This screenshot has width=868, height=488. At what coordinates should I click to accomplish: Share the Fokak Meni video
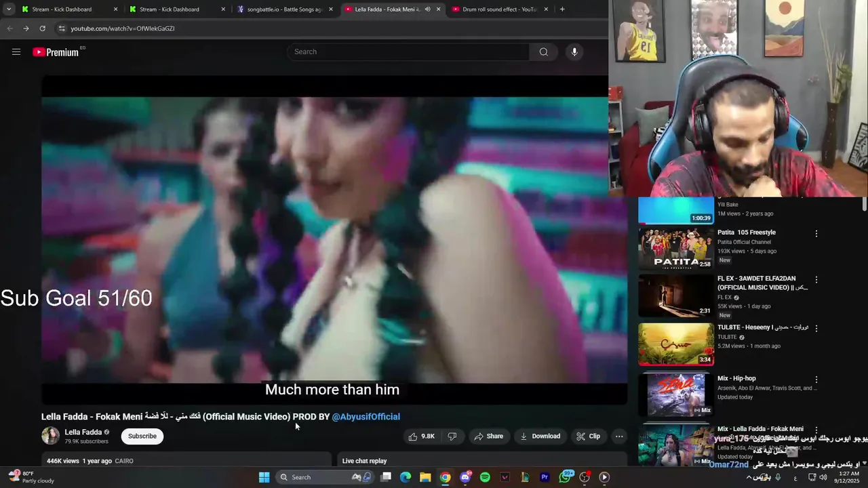pyautogui.click(x=489, y=436)
